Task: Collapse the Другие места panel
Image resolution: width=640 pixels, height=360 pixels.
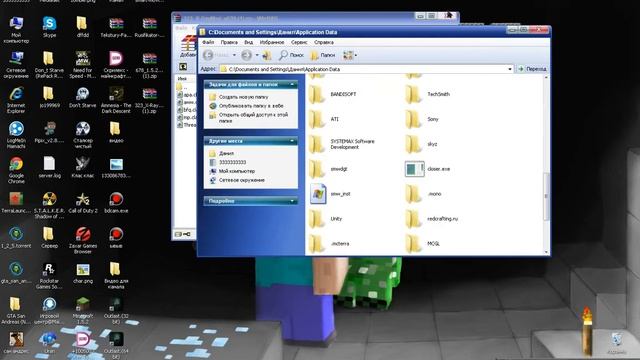Action: 292,141
